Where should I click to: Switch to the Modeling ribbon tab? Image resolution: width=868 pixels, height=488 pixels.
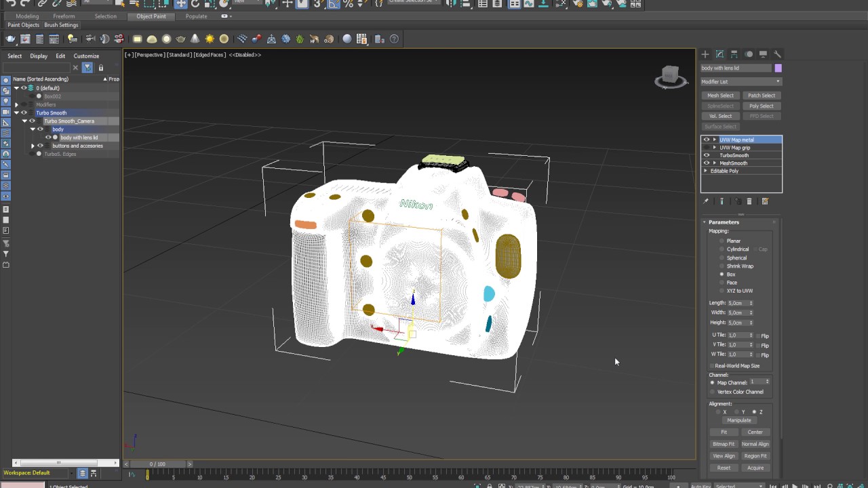[27, 16]
